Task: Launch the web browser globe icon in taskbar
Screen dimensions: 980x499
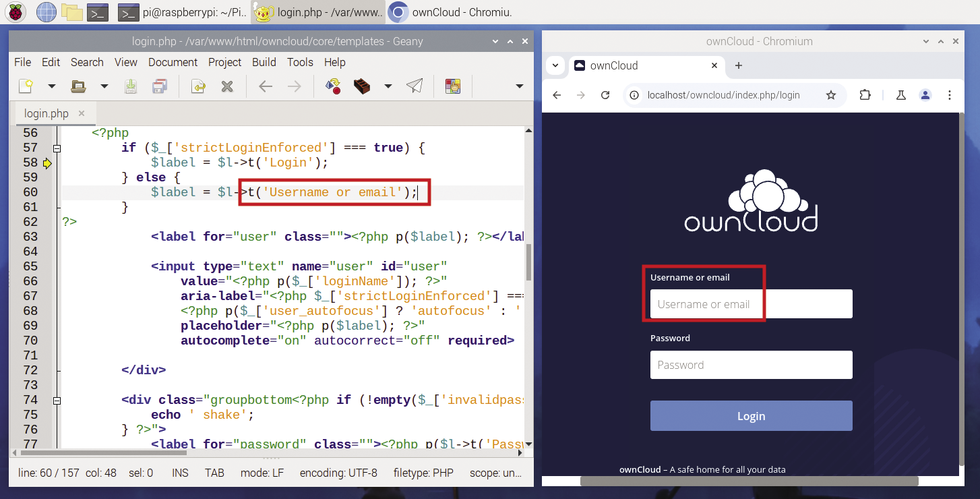Action: pos(46,11)
